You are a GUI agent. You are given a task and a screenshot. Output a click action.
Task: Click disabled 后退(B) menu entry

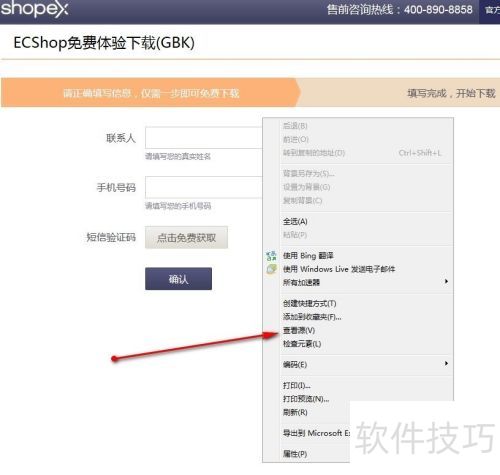point(295,126)
